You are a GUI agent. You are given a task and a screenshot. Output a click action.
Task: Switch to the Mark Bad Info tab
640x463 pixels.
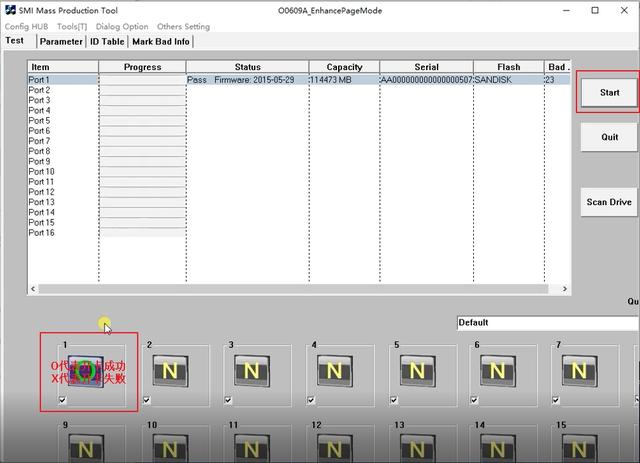(x=161, y=42)
